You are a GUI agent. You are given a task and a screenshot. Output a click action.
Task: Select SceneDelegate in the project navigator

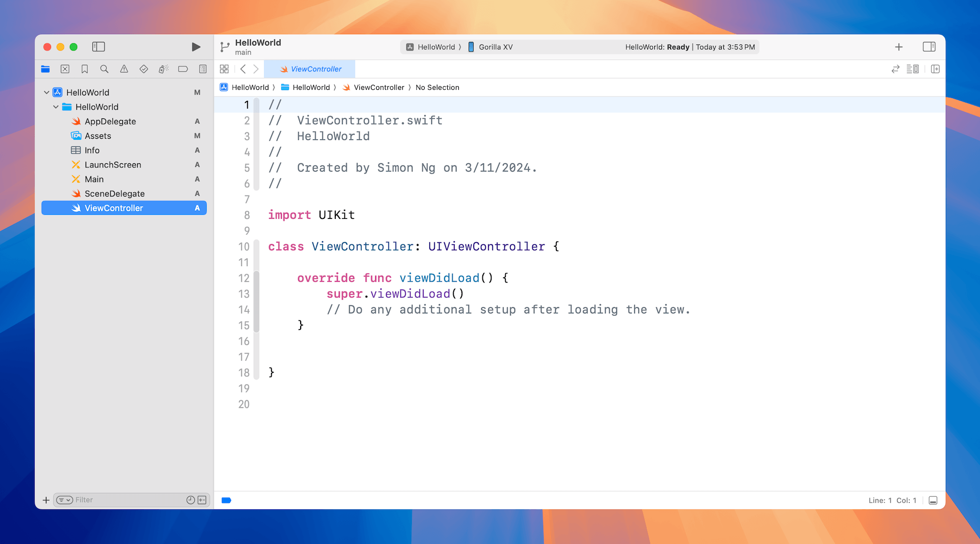click(115, 193)
